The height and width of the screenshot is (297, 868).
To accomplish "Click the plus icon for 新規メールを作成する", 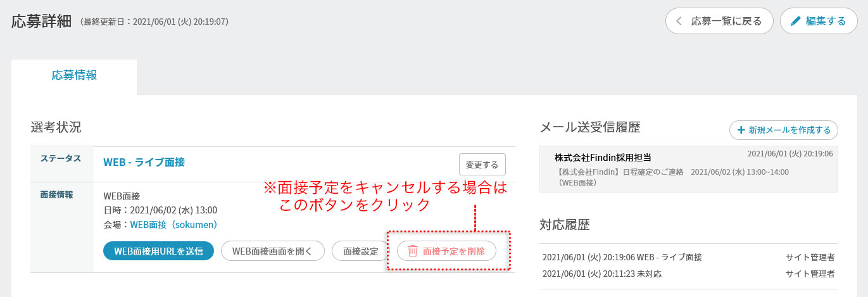I will pyautogui.click(x=741, y=130).
